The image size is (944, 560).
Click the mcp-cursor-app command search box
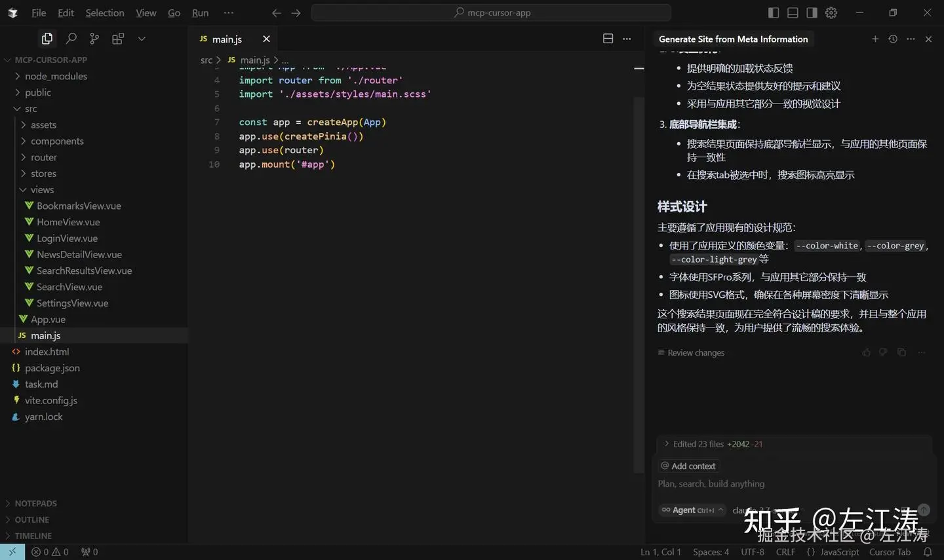point(491,13)
